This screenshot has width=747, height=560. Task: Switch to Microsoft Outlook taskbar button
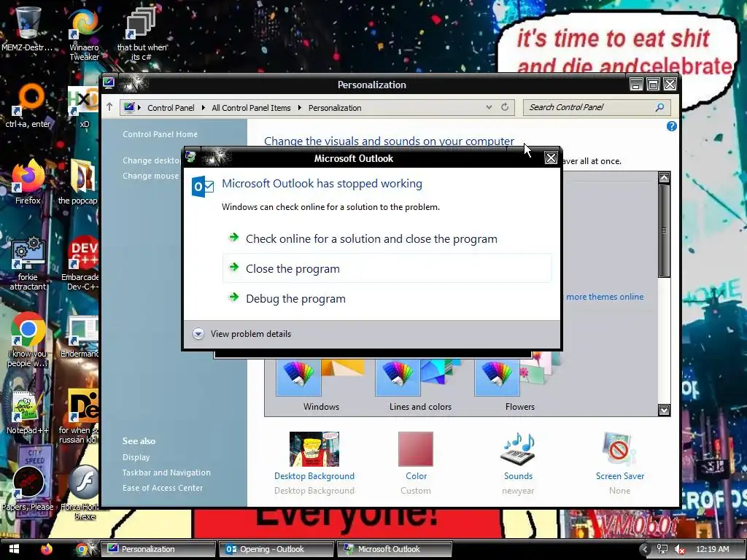click(395, 549)
